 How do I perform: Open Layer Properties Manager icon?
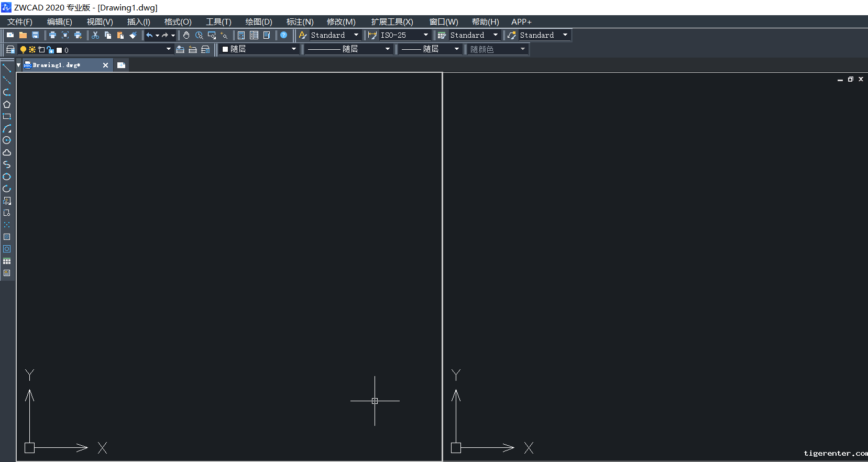(10, 49)
